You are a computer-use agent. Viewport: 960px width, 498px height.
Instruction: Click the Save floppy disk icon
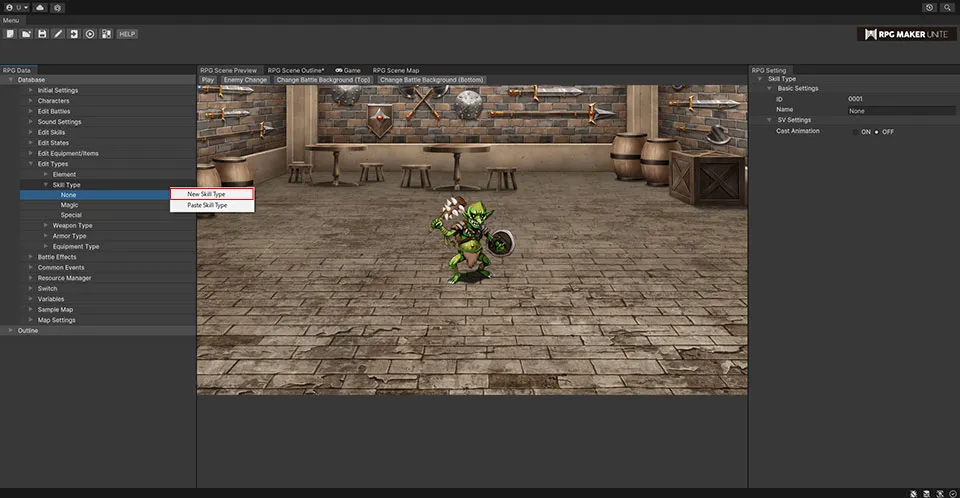pos(42,34)
